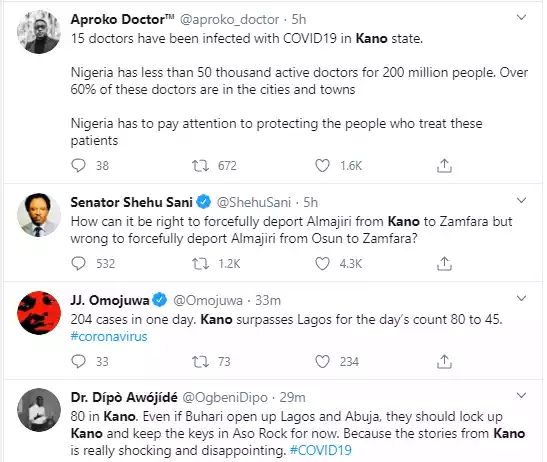Open the @aproko_doctor handle link

coord(229,20)
